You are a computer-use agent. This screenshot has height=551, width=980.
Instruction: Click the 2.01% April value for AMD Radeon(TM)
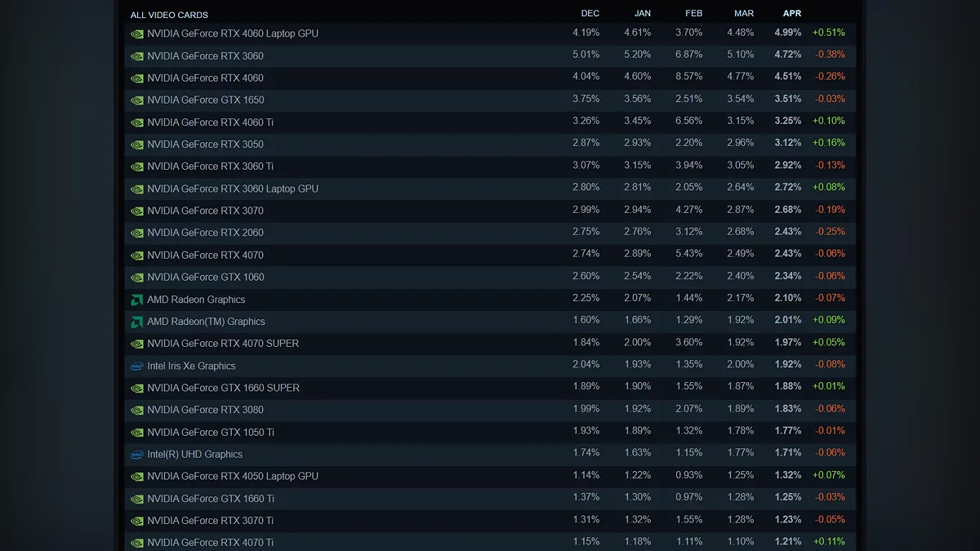click(787, 320)
